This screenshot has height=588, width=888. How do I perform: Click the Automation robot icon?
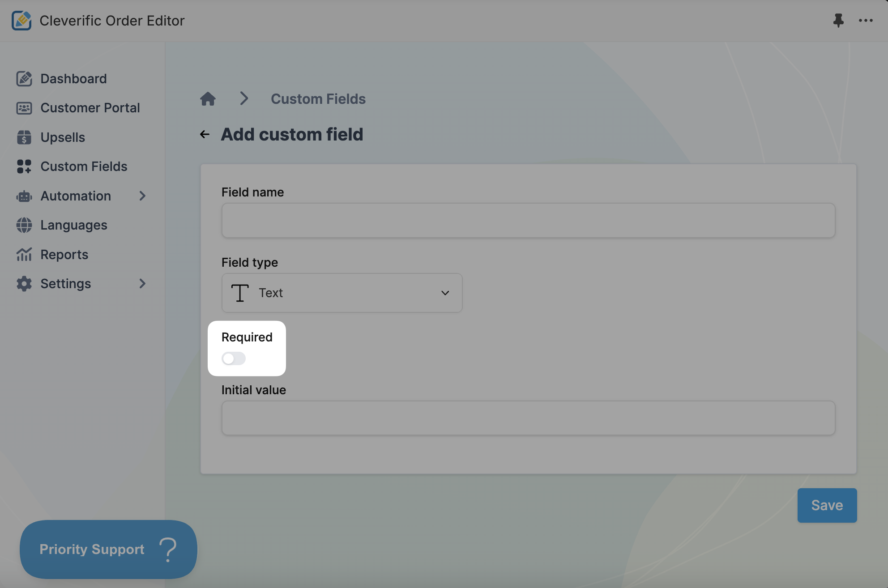[24, 196]
